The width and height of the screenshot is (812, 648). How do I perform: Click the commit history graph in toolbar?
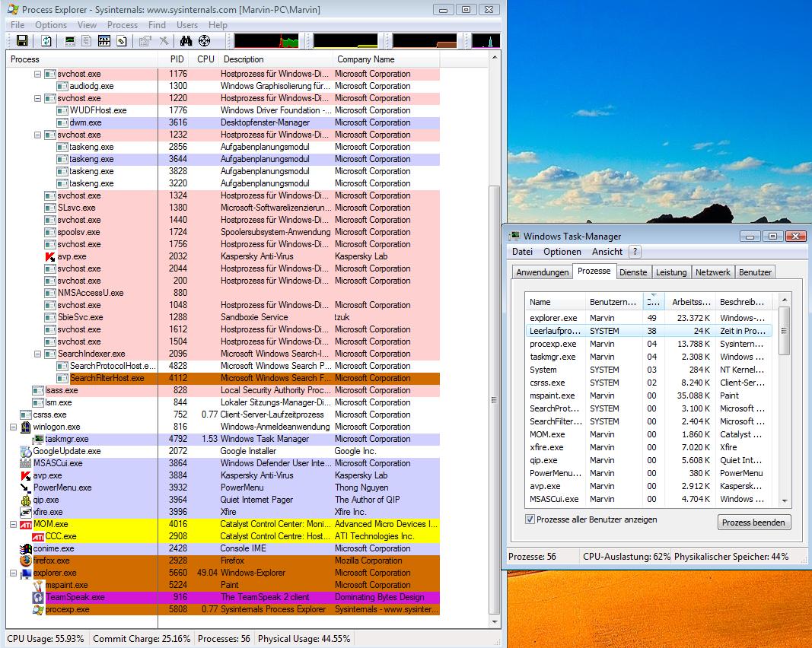click(345, 40)
